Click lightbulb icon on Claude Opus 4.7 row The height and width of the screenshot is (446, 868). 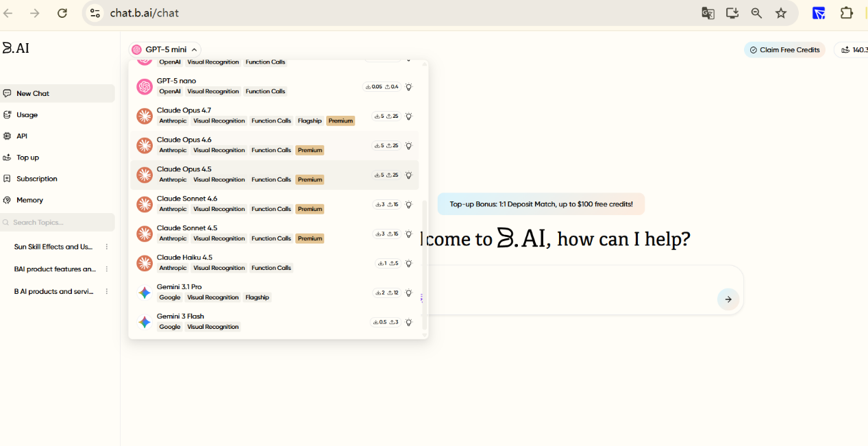pos(409,116)
